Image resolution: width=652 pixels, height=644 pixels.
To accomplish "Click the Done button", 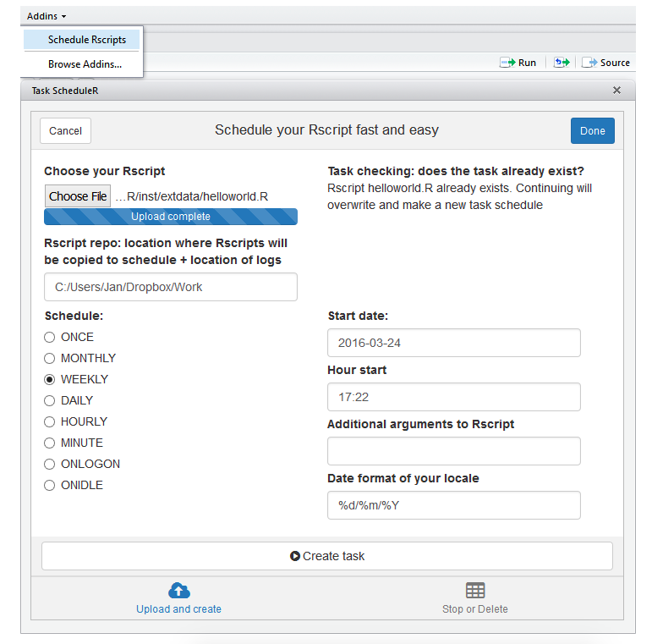I will 592,130.
